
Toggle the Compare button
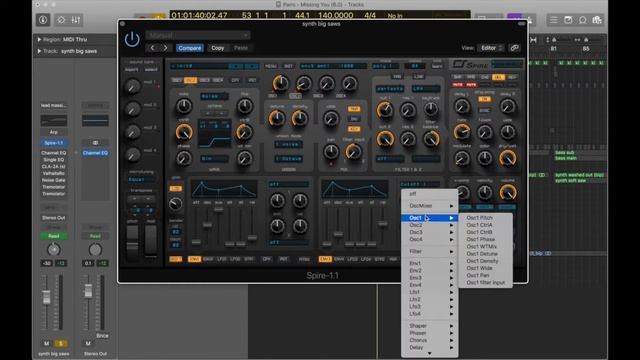tap(190, 48)
